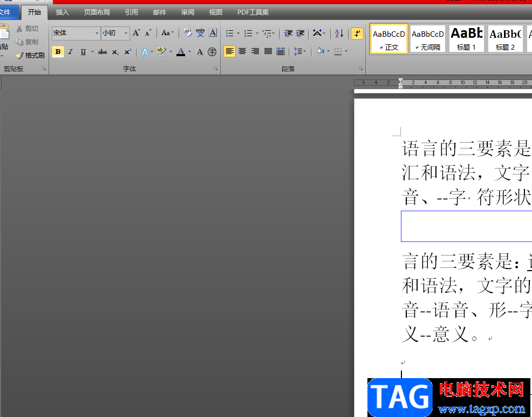Apply the 无间隔 (No Spacing) style

point(427,39)
